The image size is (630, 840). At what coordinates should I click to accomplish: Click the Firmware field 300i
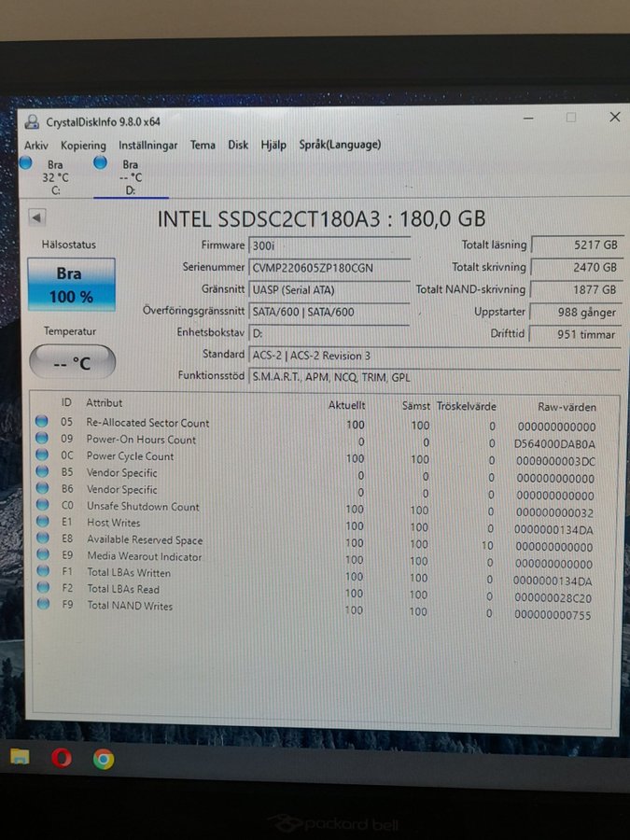point(329,245)
